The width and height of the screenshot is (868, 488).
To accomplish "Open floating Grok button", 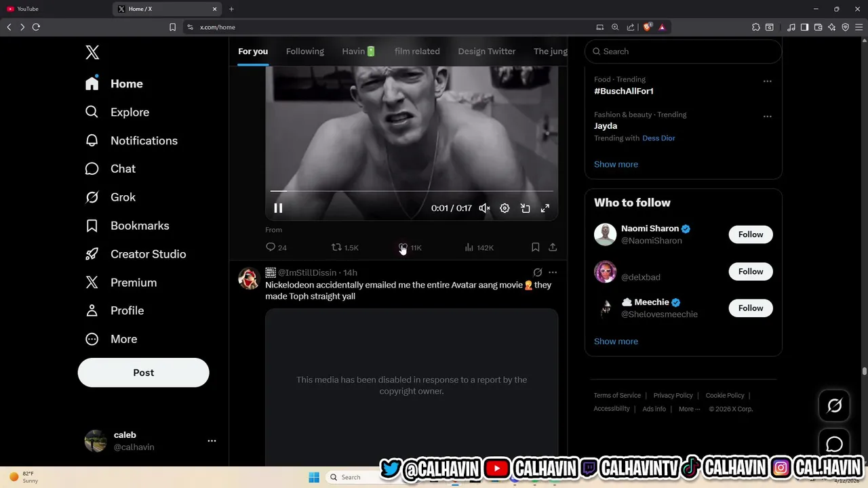I will click(x=834, y=406).
